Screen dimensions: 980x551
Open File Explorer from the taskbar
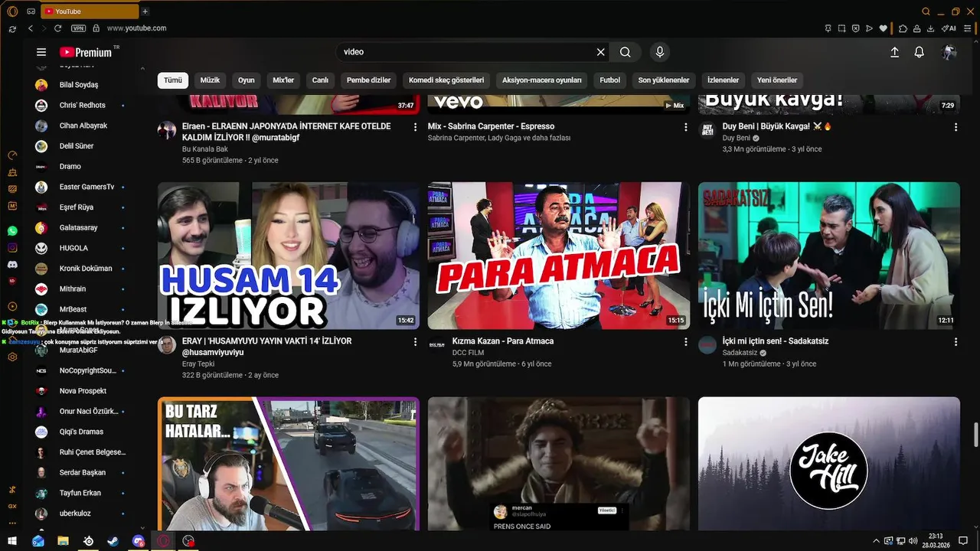[64, 541]
